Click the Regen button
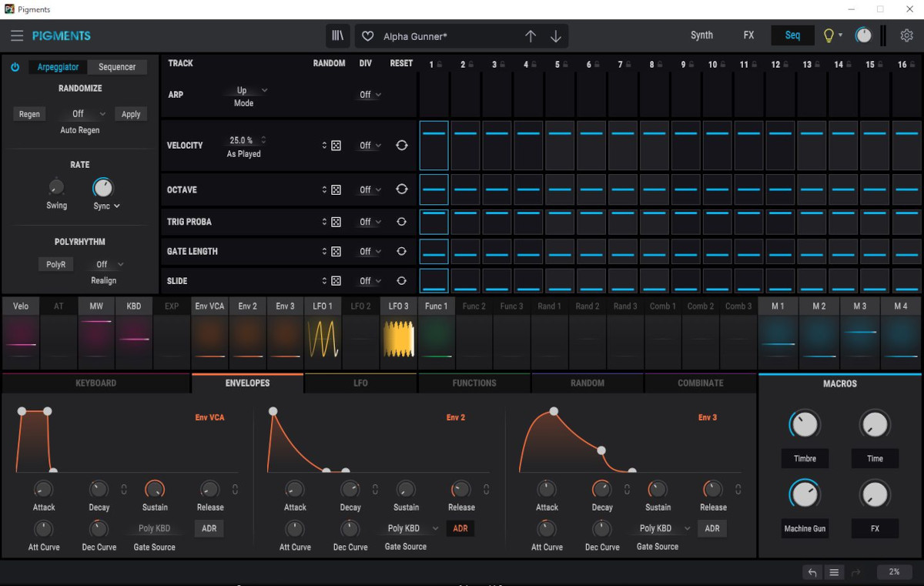 29,114
